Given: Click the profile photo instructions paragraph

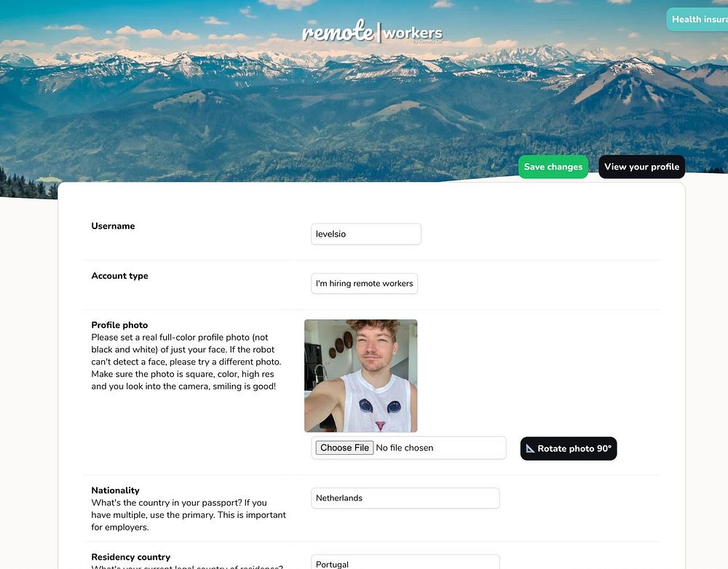Looking at the screenshot, I should click(x=186, y=362).
